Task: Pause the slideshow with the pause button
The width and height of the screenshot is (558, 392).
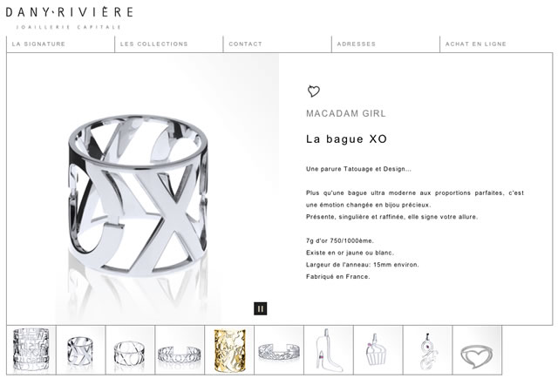Action: pos(261,308)
